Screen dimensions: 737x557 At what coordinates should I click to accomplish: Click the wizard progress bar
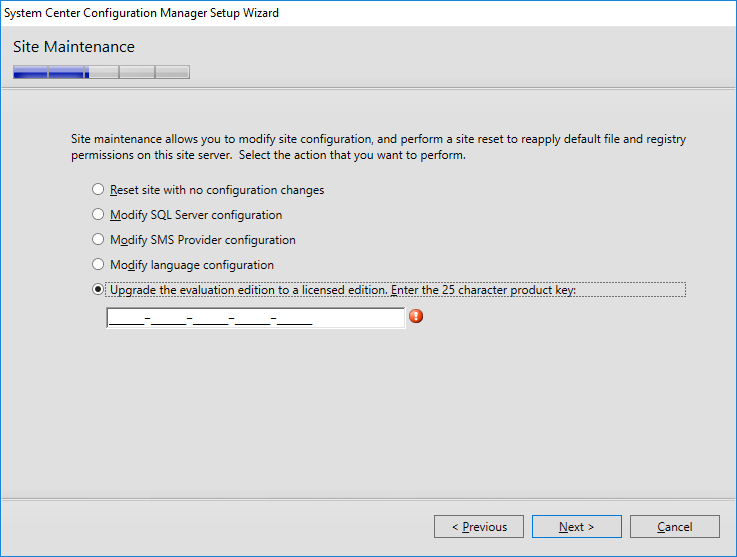102,72
